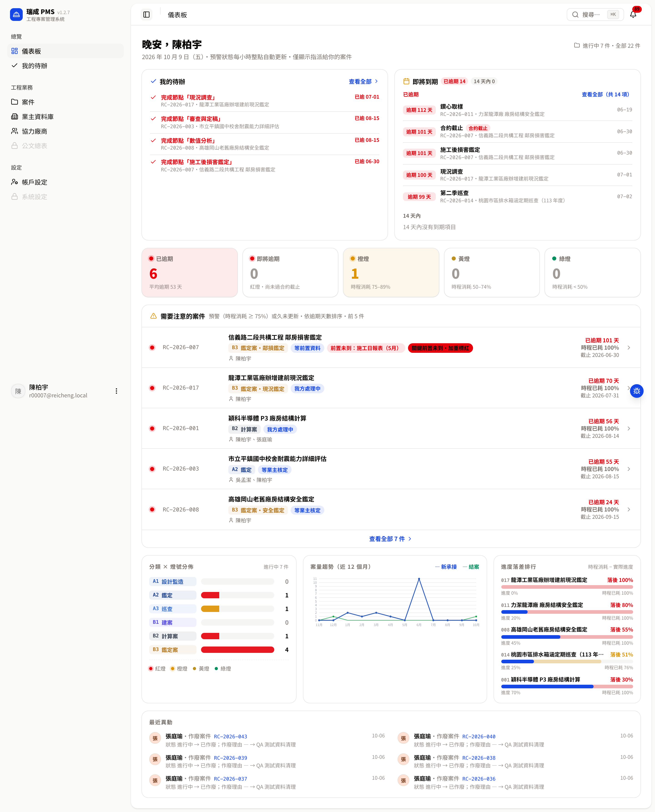Viewport: 655px width, 812px height.
Task: Click the A3 巡查 orange distribution bar
Action: point(210,609)
